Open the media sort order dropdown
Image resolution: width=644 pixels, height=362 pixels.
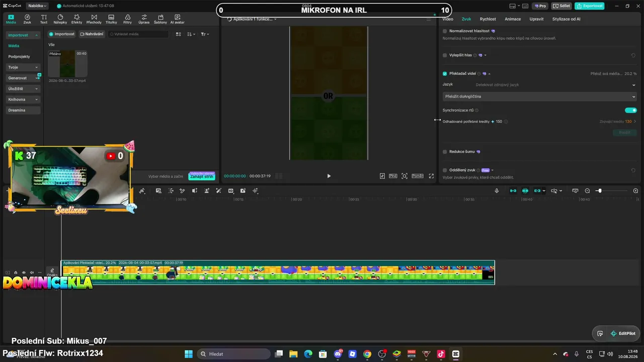pos(191,34)
